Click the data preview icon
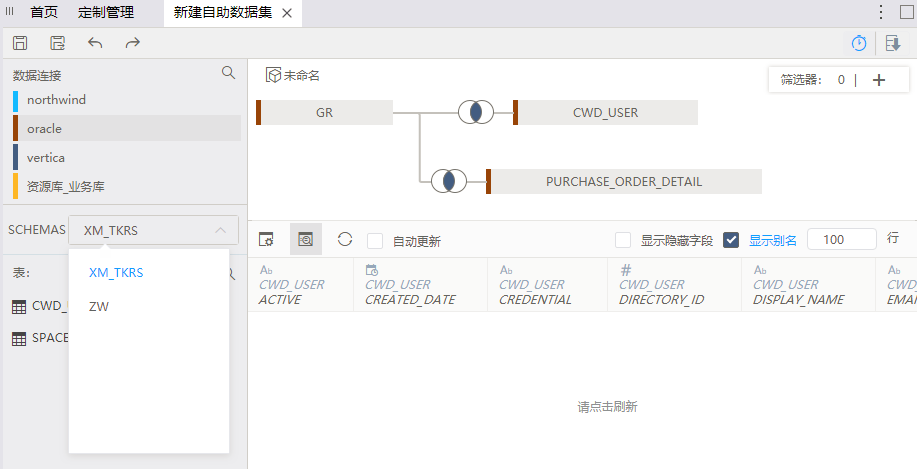The width and height of the screenshot is (917, 469). click(x=306, y=239)
